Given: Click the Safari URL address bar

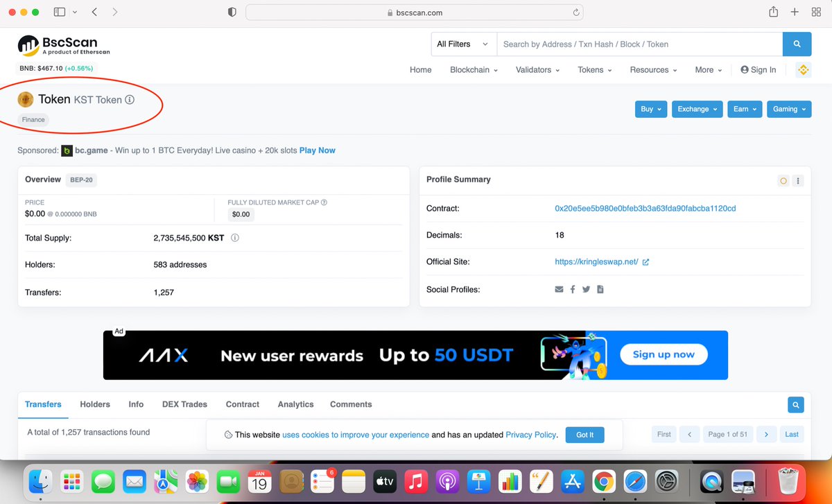Looking at the screenshot, I should [x=414, y=12].
